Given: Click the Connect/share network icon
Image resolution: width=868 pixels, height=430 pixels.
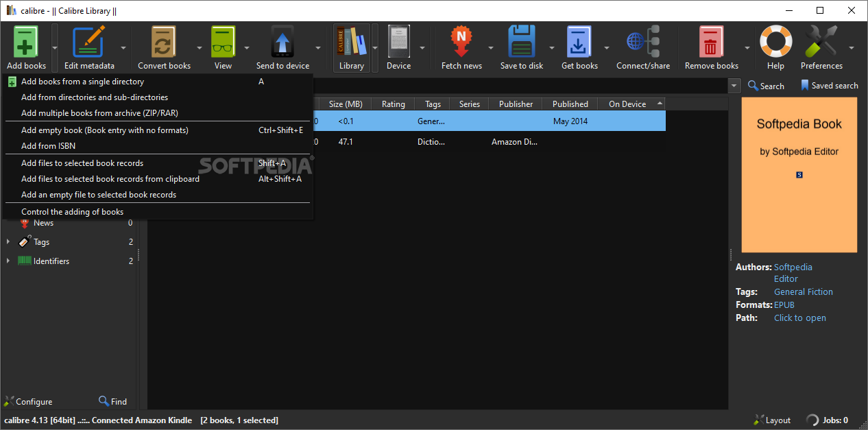Looking at the screenshot, I should (643, 42).
